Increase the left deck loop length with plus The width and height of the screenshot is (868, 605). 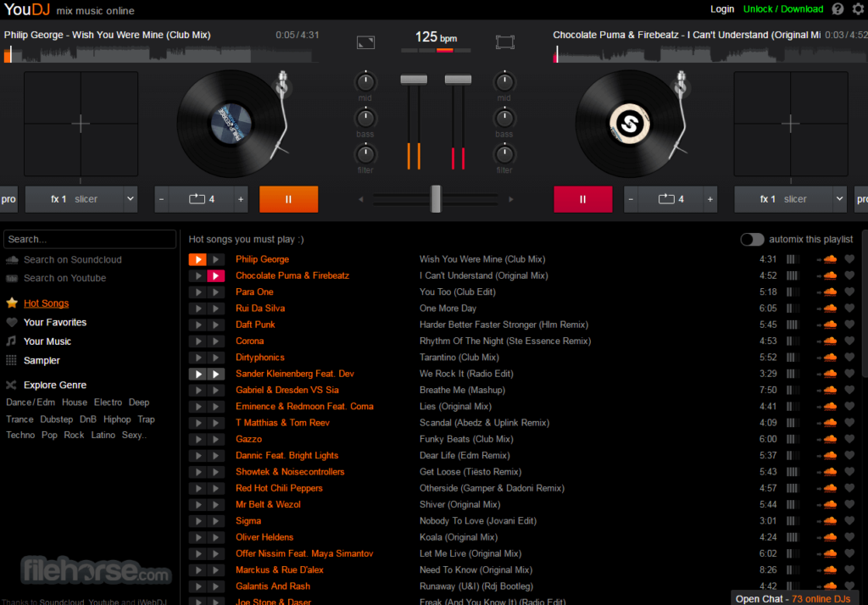[241, 199]
